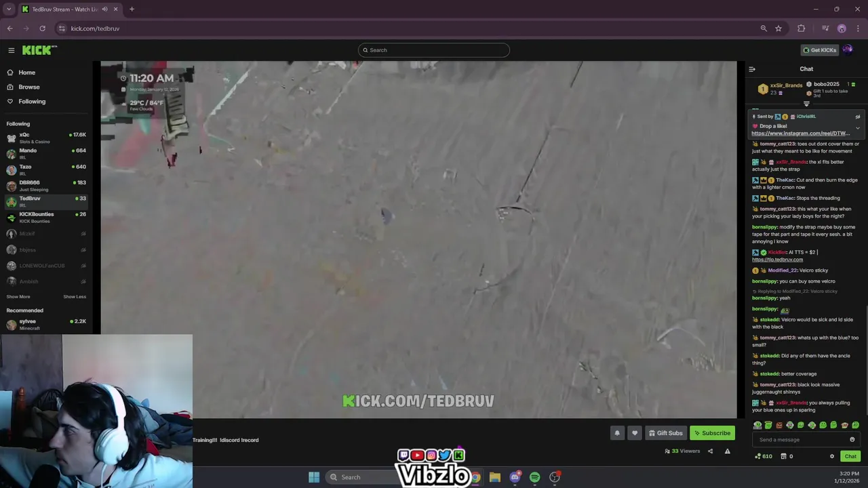Send the message with the Chat button
868x488 pixels.
coord(850,457)
